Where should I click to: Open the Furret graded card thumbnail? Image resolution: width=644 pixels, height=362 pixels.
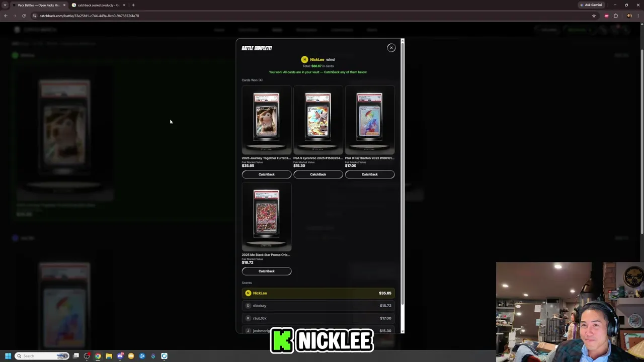coord(266,119)
